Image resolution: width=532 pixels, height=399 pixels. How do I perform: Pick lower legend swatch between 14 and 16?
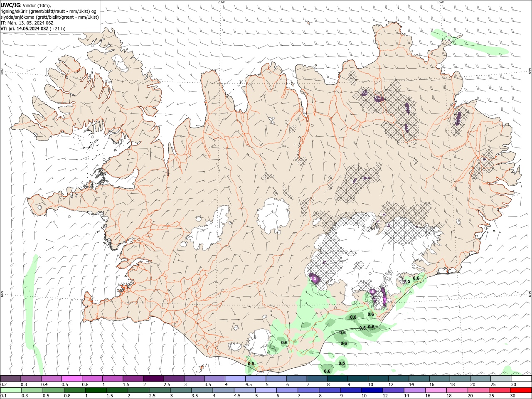coord(414,390)
